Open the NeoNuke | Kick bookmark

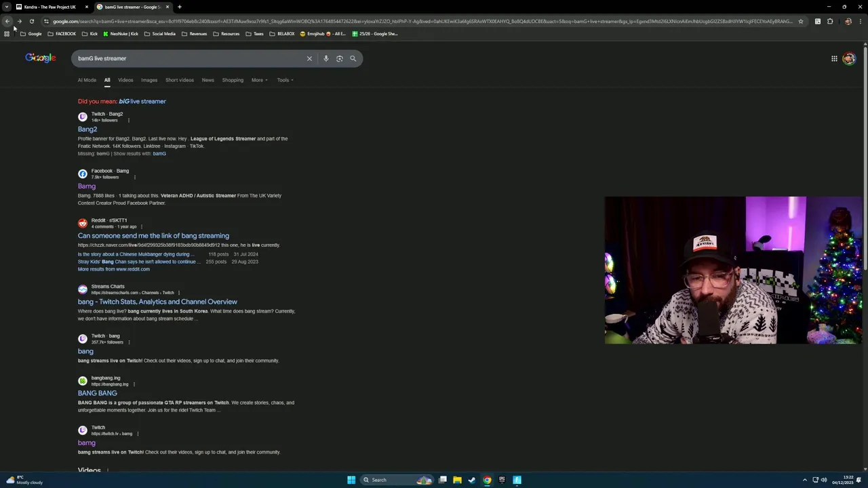[x=121, y=34]
